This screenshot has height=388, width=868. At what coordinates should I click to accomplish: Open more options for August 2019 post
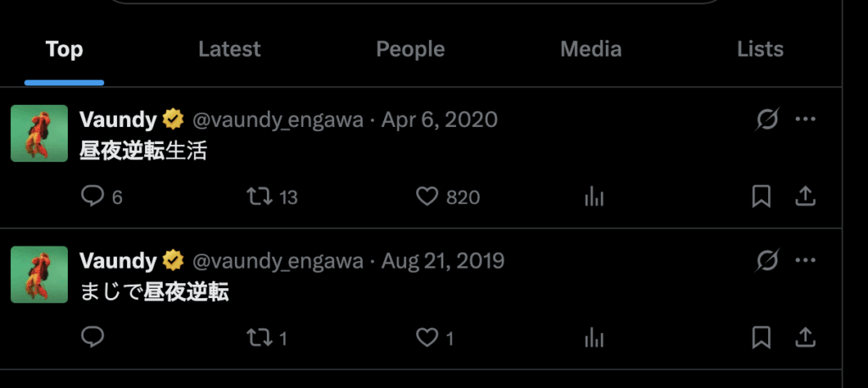805,261
